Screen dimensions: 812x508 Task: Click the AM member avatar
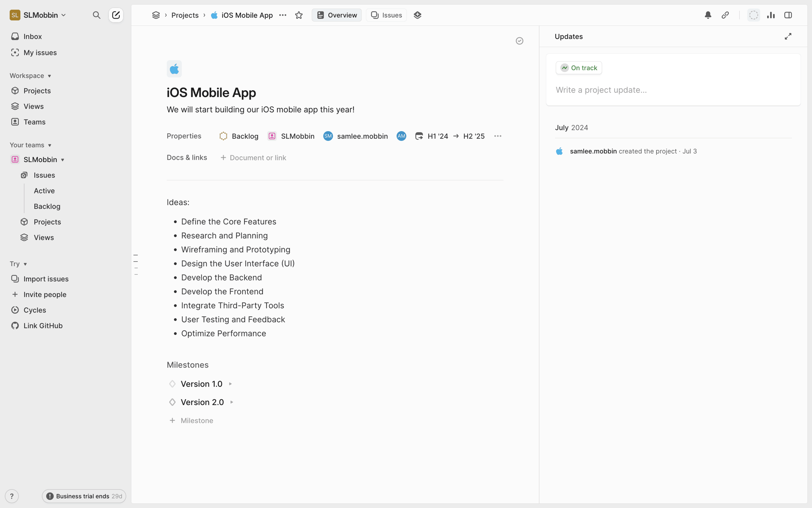pos(401,136)
